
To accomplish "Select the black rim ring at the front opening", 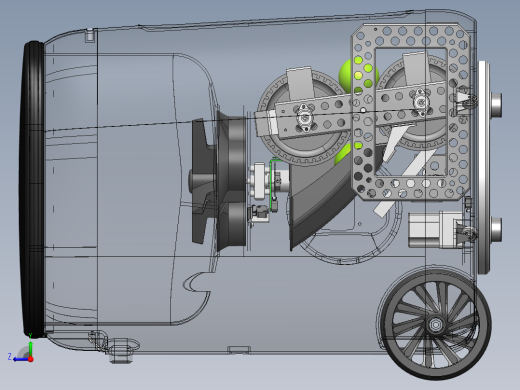I will [x=32, y=189].
